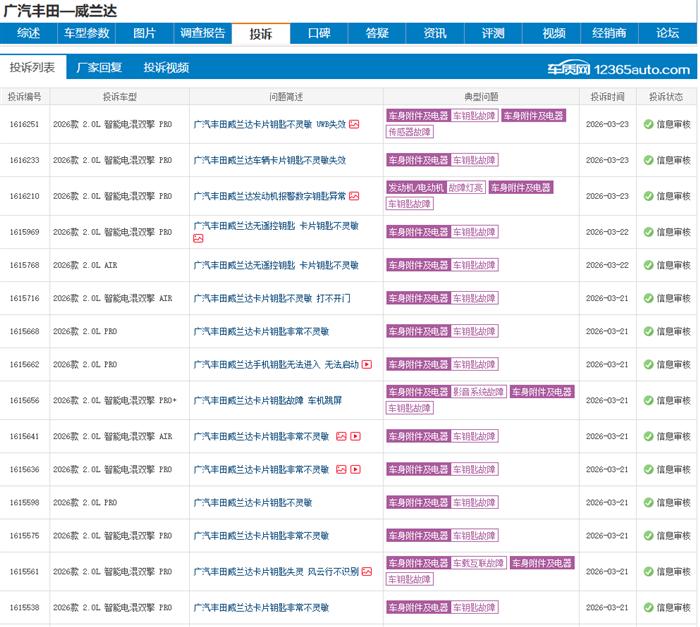Go to the 经销商 tab
700x627 pixels.
[609, 33]
